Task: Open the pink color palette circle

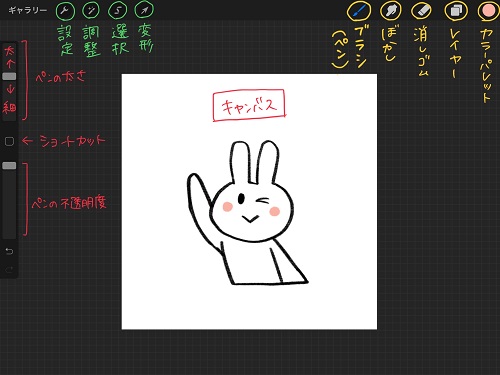Action: point(489,10)
